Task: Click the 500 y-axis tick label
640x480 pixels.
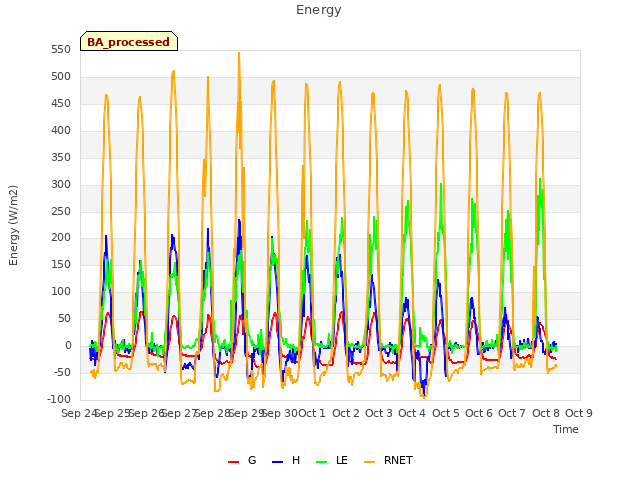Action: 61,77
